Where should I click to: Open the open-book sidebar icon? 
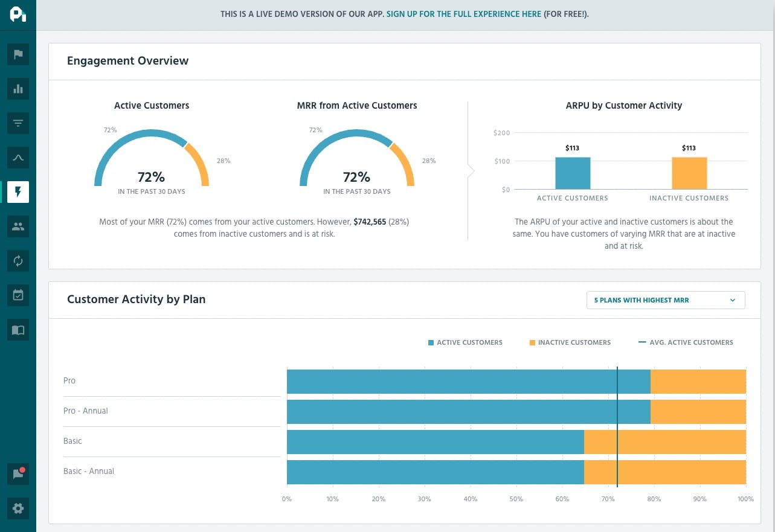pos(18,330)
